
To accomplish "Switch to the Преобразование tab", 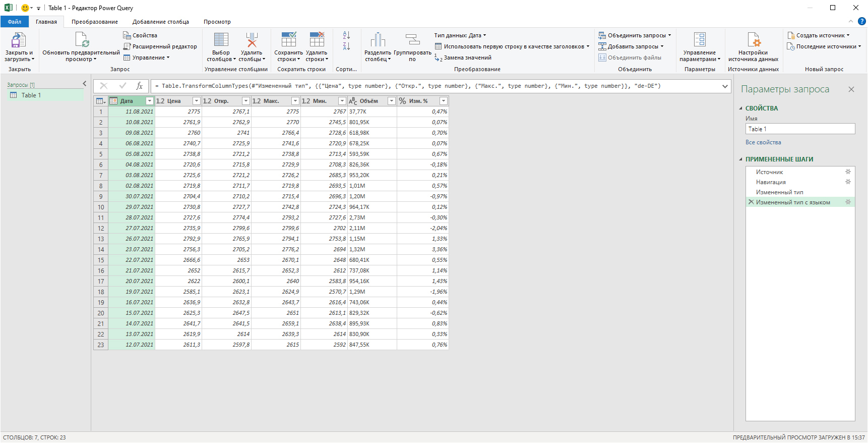I will pos(95,22).
